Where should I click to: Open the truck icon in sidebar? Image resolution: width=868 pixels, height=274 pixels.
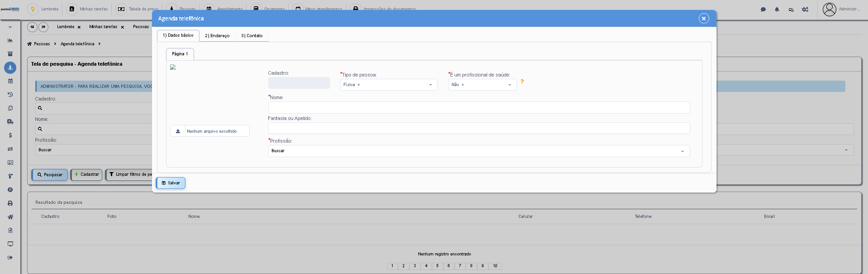coord(10,122)
